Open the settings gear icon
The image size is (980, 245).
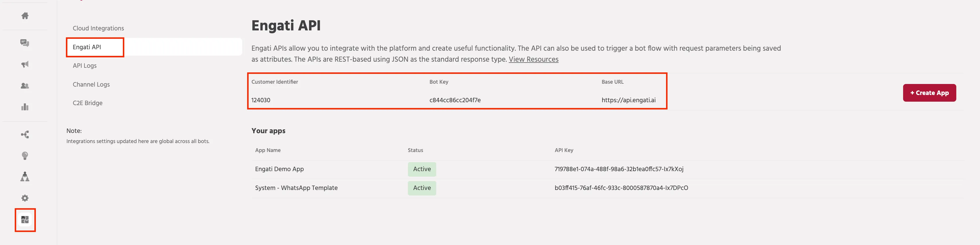tap(25, 198)
